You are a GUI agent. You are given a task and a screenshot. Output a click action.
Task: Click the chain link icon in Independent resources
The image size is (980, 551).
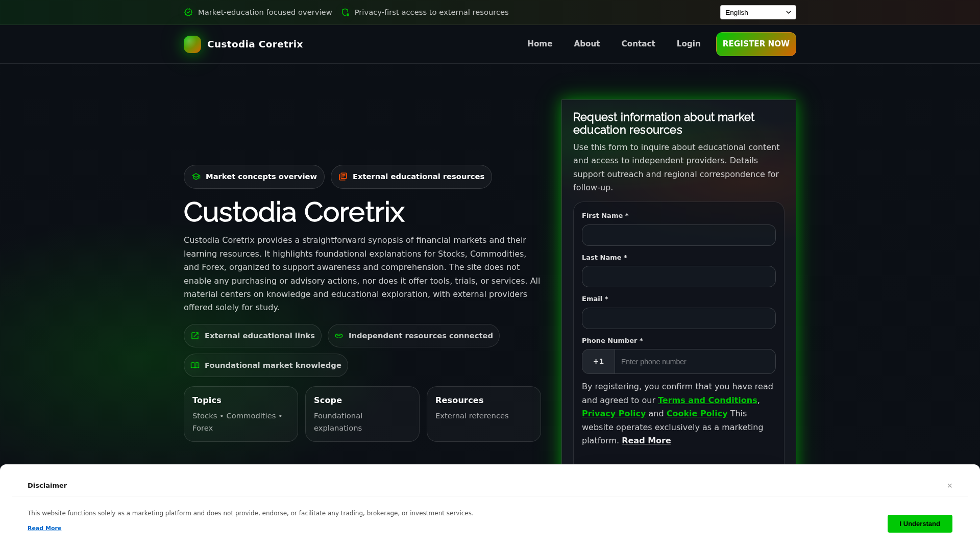click(x=339, y=336)
